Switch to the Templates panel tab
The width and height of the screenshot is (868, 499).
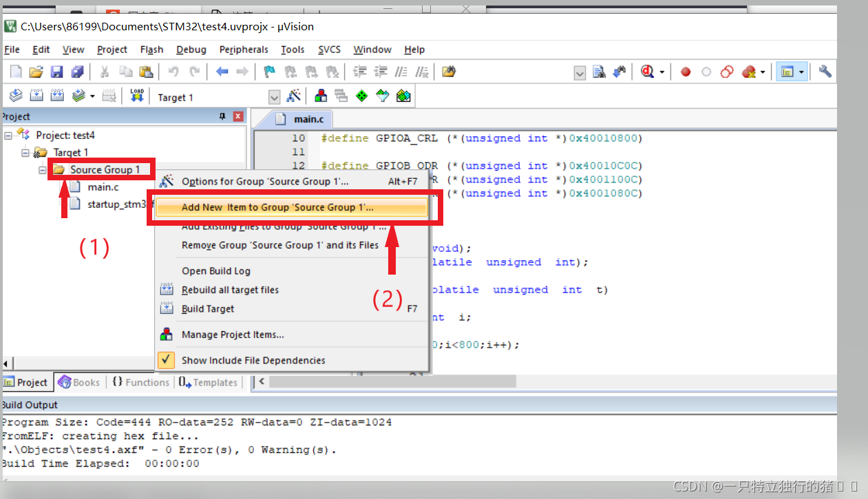click(x=209, y=382)
